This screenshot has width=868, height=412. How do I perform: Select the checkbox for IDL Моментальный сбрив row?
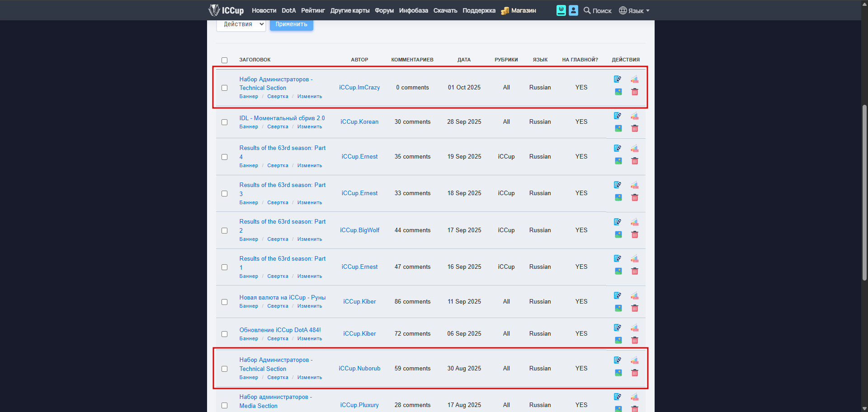(x=224, y=122)
